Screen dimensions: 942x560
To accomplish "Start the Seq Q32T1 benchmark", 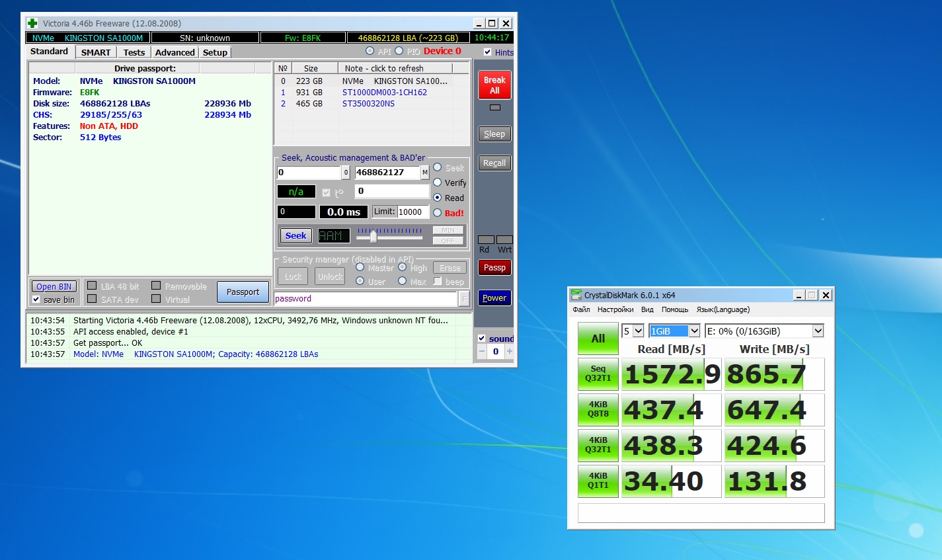I will (598, 374).
